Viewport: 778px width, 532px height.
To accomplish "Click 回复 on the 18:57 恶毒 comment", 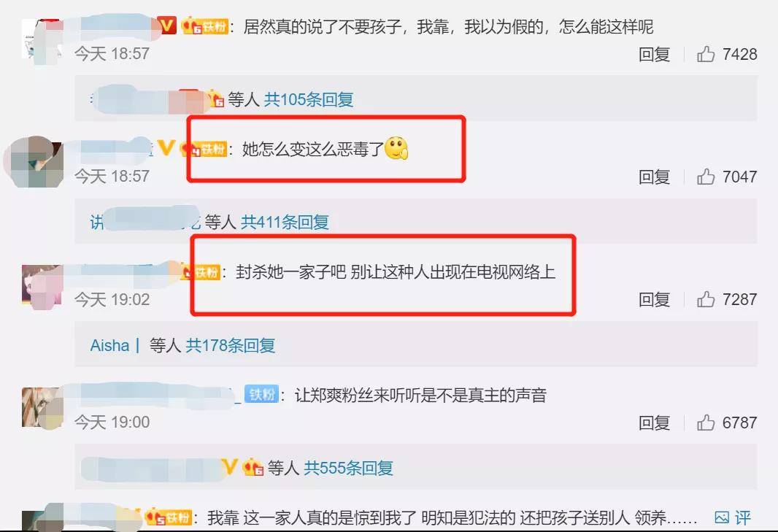I will tap(654, 177).
